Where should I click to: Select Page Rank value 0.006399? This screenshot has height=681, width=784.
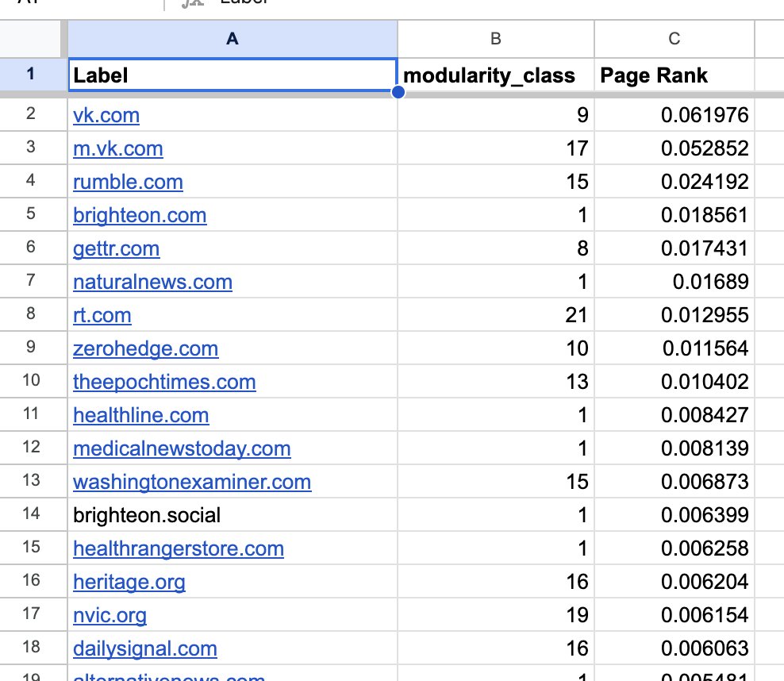[674, 515]
